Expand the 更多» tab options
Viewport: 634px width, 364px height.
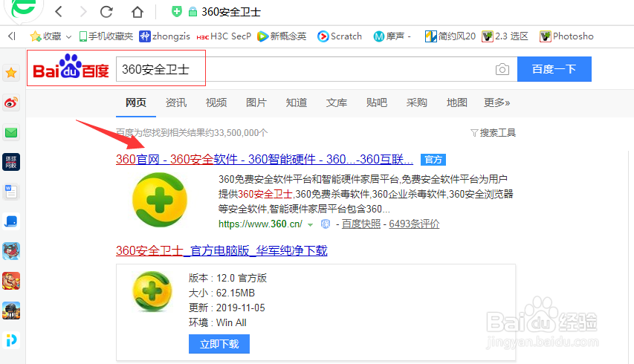[497, 103]
